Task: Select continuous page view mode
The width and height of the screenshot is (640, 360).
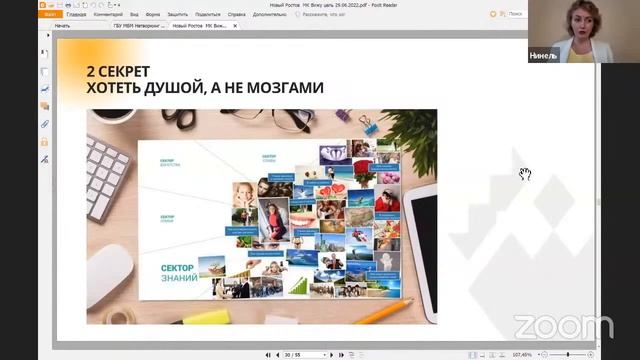Action: [x=482, y=355]
